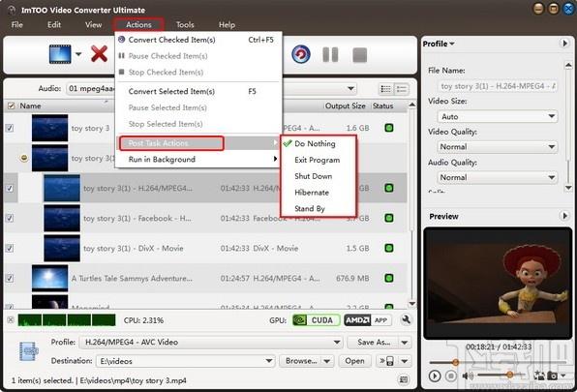Open the Tools menu
Image resolution: width=577 pixels, height=392 pixels.
pyautogui.click(x=185, y=24)
